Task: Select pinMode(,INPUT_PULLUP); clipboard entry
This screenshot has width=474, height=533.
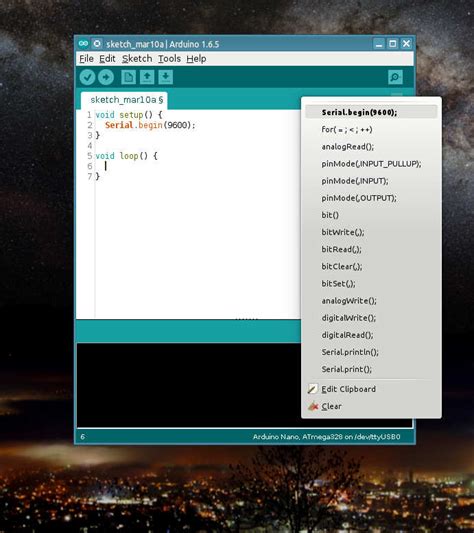Action: 371,164
